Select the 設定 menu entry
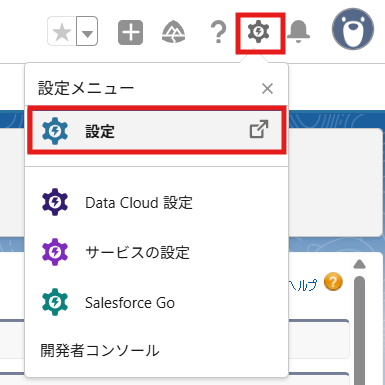385x385 pixels. 157,131
